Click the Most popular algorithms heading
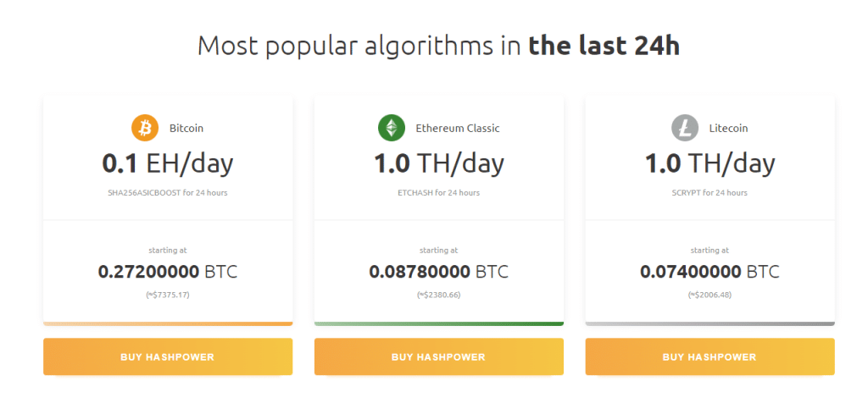The height and width of the screenshot is (403, 868). pos(438,46)
